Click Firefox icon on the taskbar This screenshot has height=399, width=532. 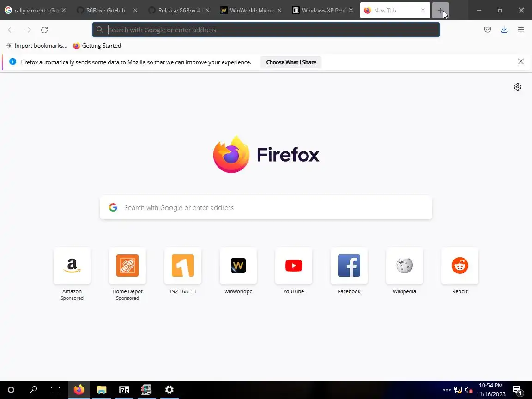79,390
